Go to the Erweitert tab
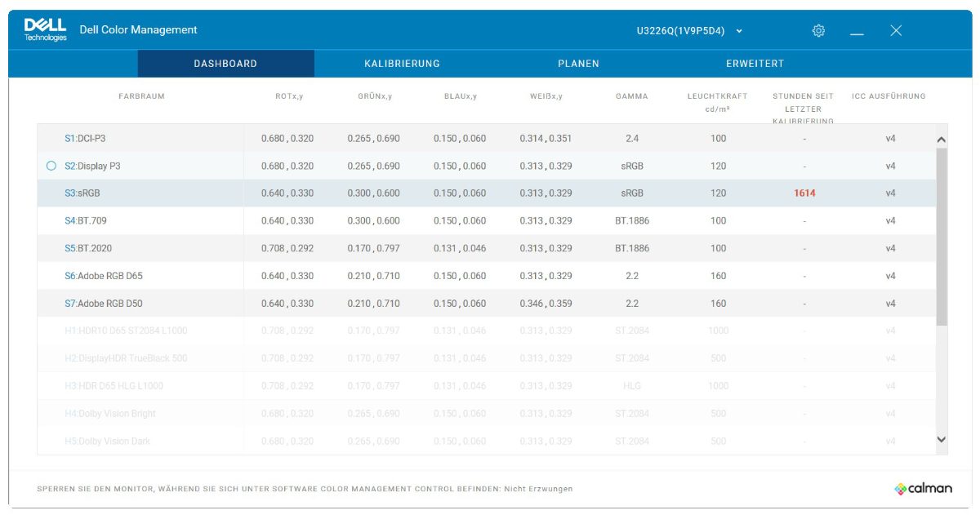980x515 pixels. coord(755,64)
